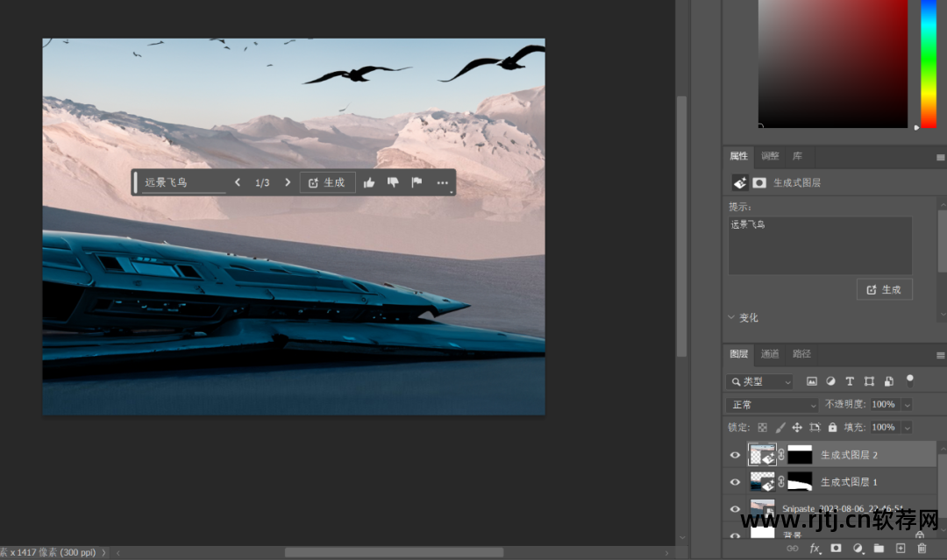
Task: Click the horizontal scrollbar below canvas
Action: (394, 553)
